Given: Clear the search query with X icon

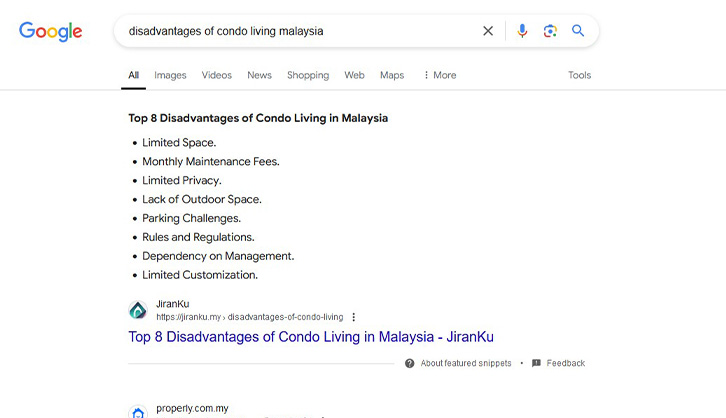Looking at the screenshot, I should click(488, 31).
